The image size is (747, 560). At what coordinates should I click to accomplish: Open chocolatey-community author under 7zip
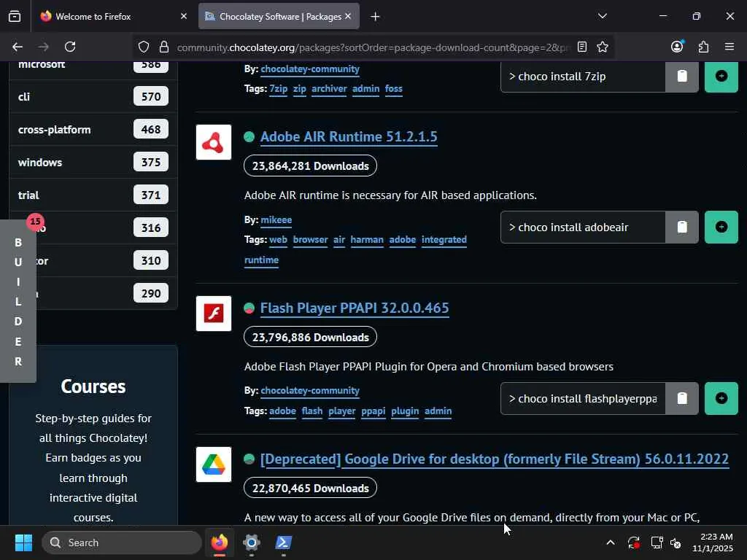coord(310,69)
